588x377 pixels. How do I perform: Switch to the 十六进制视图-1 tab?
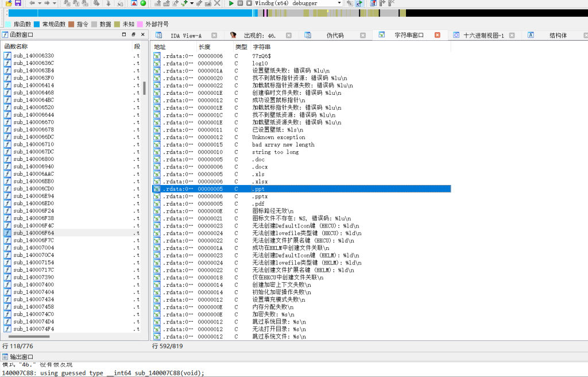click(483, 35)
